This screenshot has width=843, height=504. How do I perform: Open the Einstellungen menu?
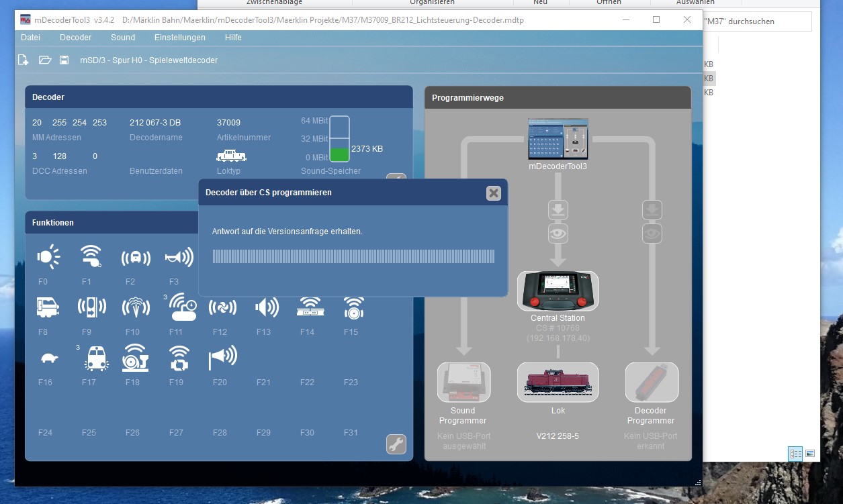pyautogui.click(x=179, y=38)
